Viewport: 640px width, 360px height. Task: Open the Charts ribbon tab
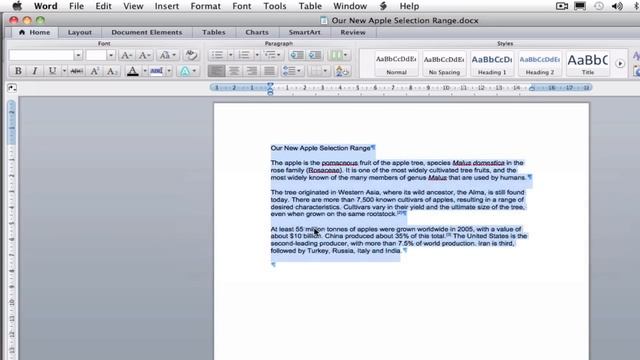pos(257,32)
